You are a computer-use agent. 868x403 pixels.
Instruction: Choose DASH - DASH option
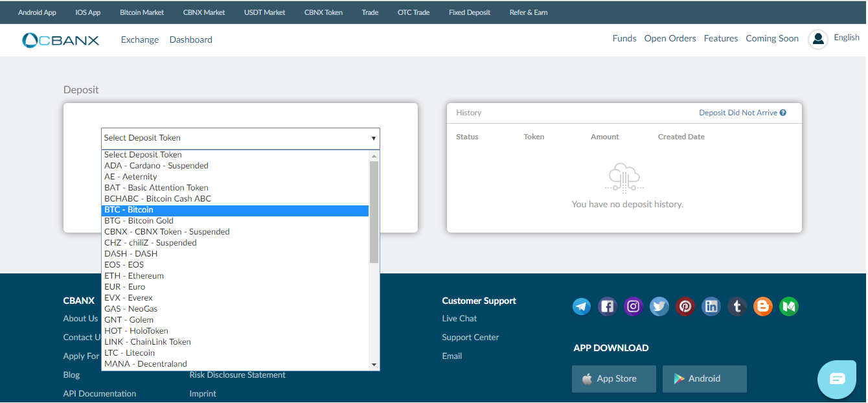click(235, 254)
